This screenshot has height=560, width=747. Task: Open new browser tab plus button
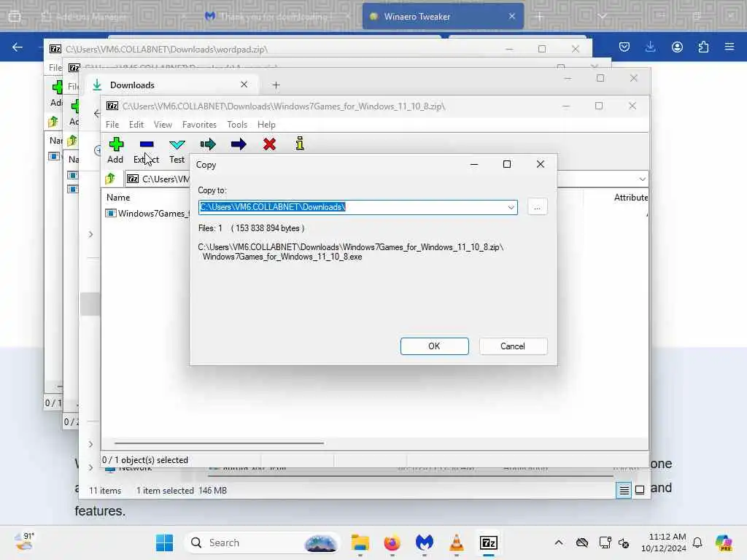[539, 17]
